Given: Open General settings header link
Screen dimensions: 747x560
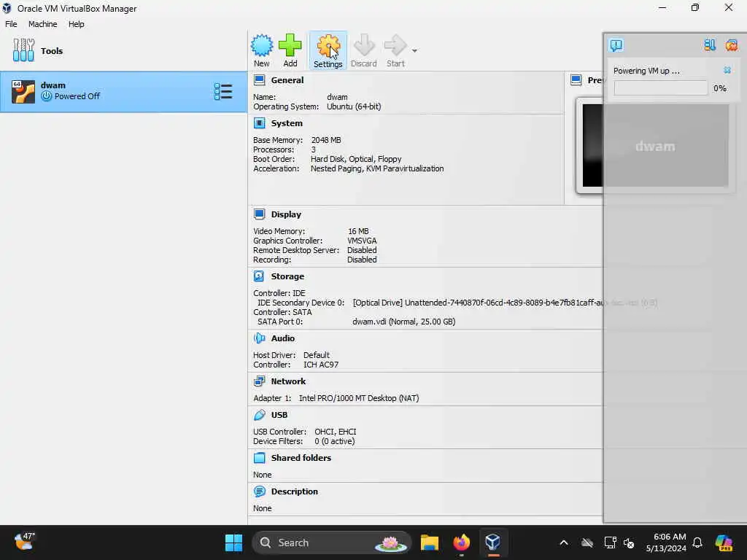Looking at the screenshot, I should click(287, 80).
